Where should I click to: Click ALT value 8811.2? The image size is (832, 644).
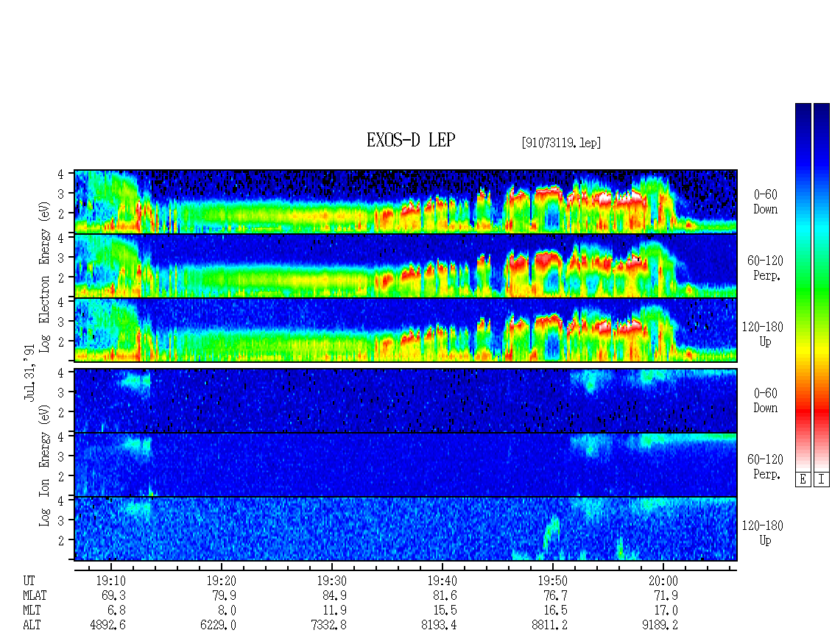[x=549, y=626]
